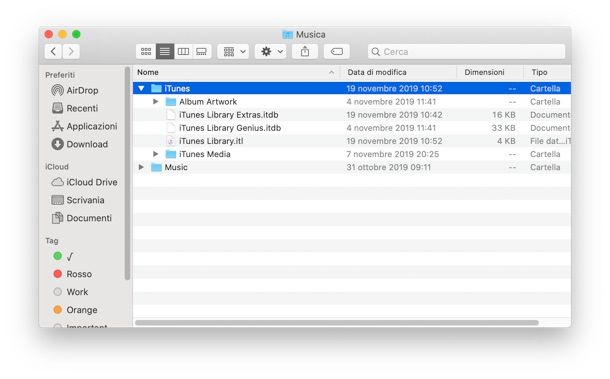Screen dimensions: 610x379
Task: Expand the Music folder
Action: pyautogui.click(x=141, y=167)
